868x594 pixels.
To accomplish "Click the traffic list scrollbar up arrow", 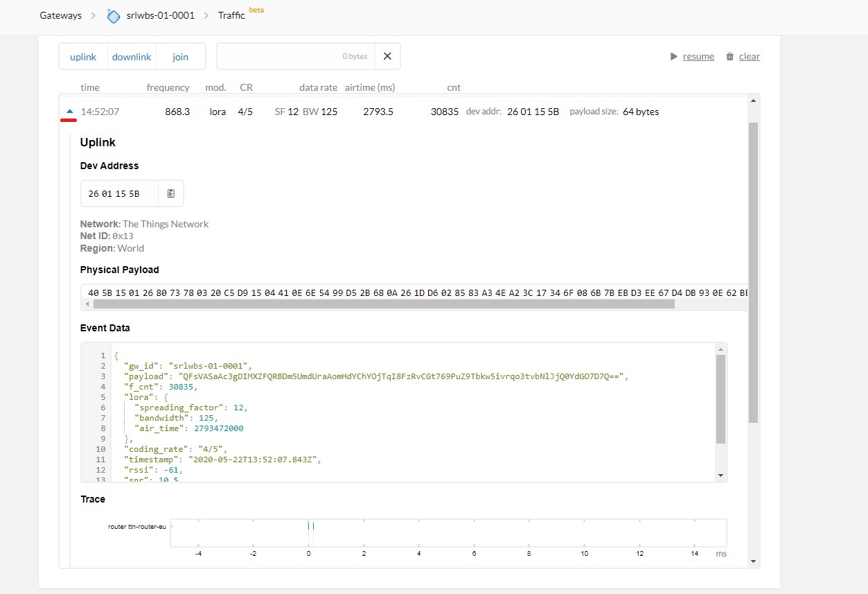I will (754, 101).
